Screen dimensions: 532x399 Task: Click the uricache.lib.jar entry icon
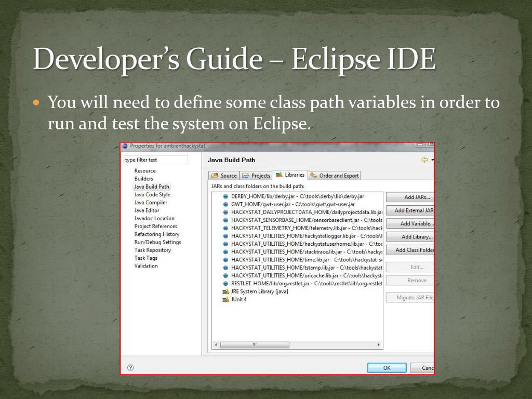225,275
